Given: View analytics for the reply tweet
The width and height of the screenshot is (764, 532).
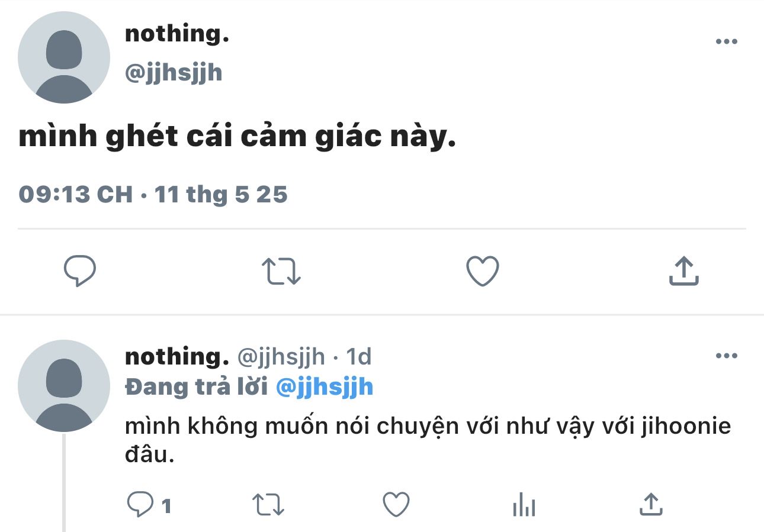Looking at the screenshot, I should tap(524, 506).
